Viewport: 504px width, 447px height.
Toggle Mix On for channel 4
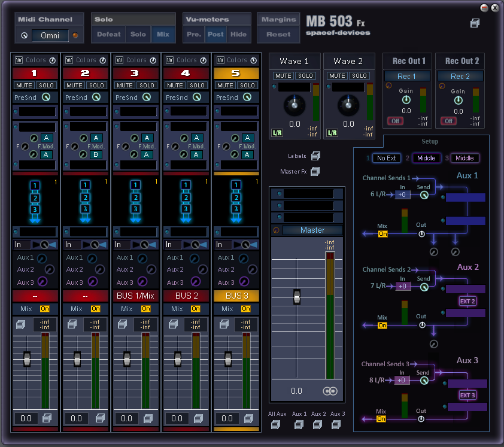(195, 309)
